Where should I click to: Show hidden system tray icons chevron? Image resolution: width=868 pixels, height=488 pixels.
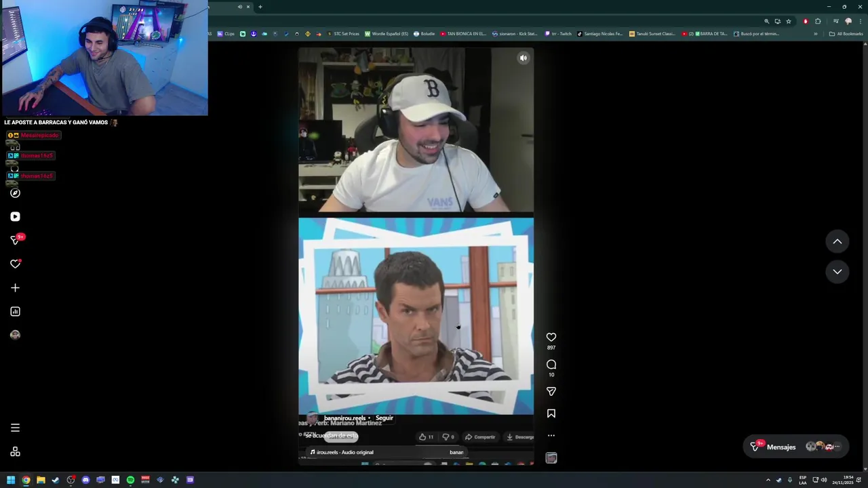[768, 480]
